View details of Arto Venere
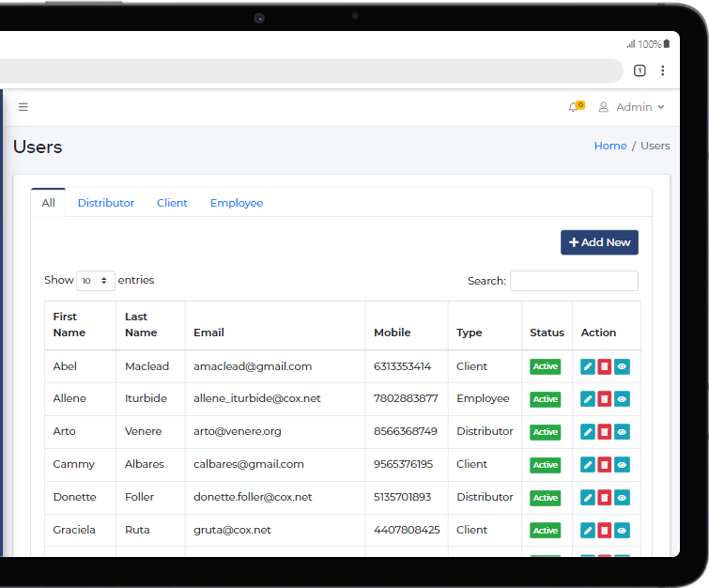The image size is (709, 588). (622, 432)
